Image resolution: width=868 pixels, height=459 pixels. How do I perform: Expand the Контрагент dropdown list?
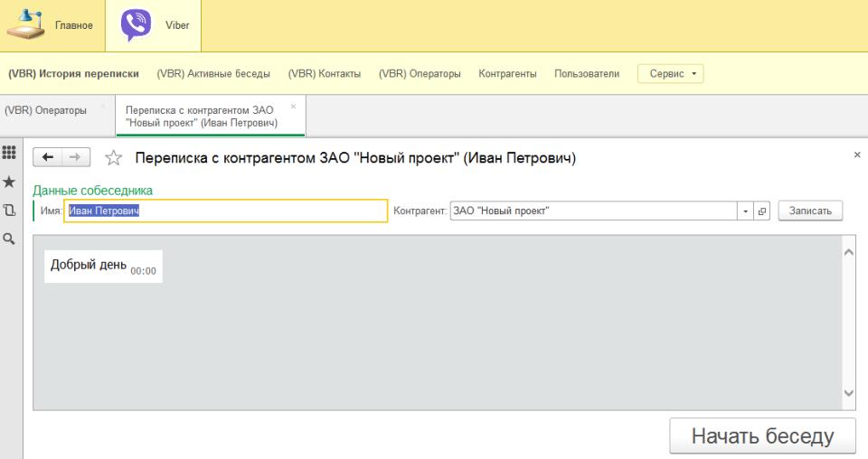click(746, 211)
